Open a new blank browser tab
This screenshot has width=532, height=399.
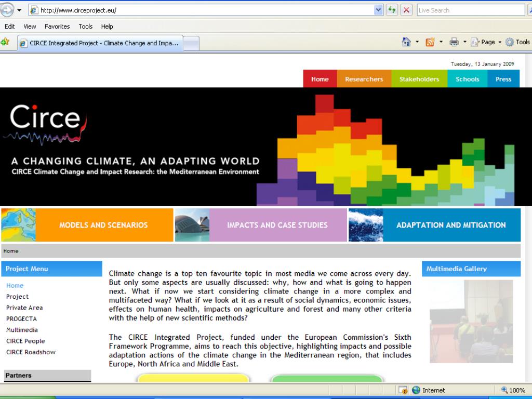pyautogui.click(x=191, y=44)
